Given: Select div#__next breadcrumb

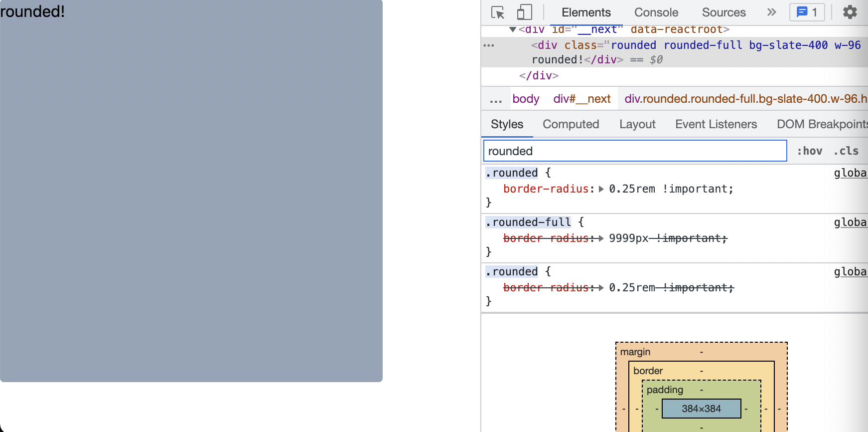Looking at the screenshot, I should click(582, 99).
